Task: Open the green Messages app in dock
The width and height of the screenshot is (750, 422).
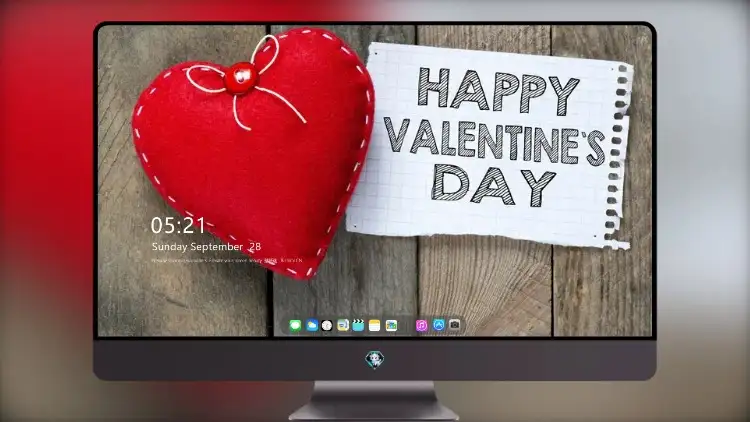Action: click(295, 326)
